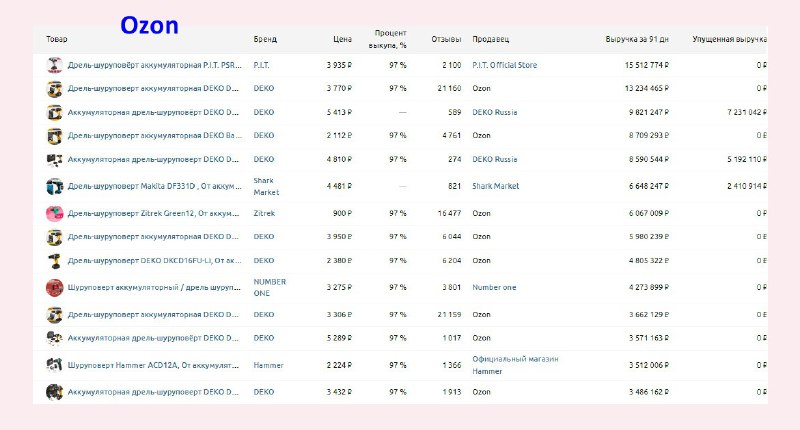Open thumbnail of DEKO drill priced 5 413 ₽
800x430 pixels.
pos(55,112)
